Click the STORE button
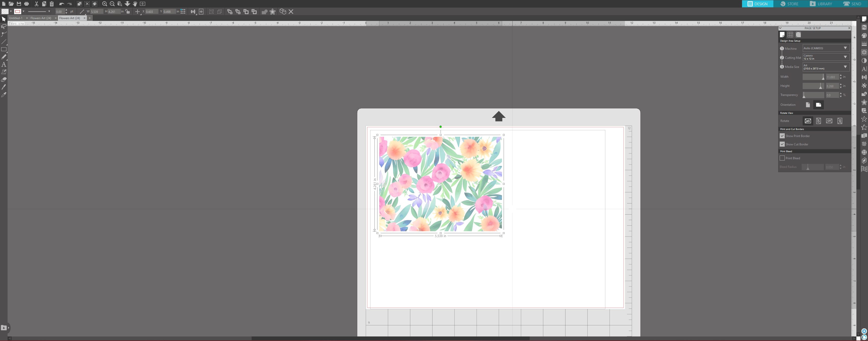The width and height of the screenshot is (868, 341). point(789,4)
